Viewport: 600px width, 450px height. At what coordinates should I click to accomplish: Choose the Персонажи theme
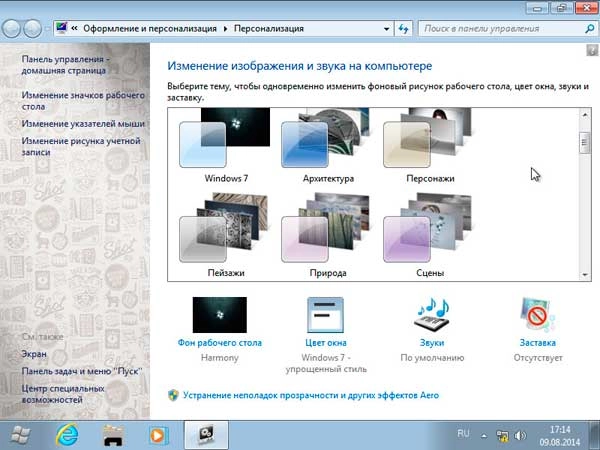pos(428,139)
